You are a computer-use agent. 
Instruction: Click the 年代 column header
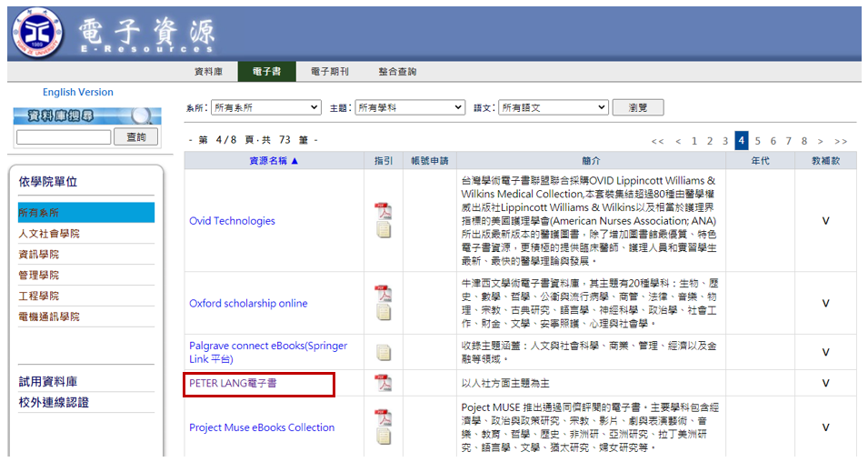[760, 161]
